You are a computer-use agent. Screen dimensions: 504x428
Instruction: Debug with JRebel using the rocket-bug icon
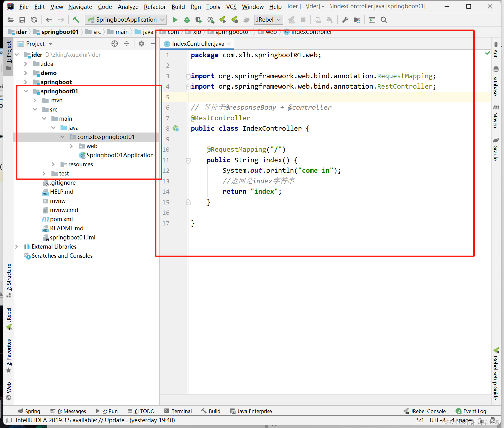coord(235,20)
